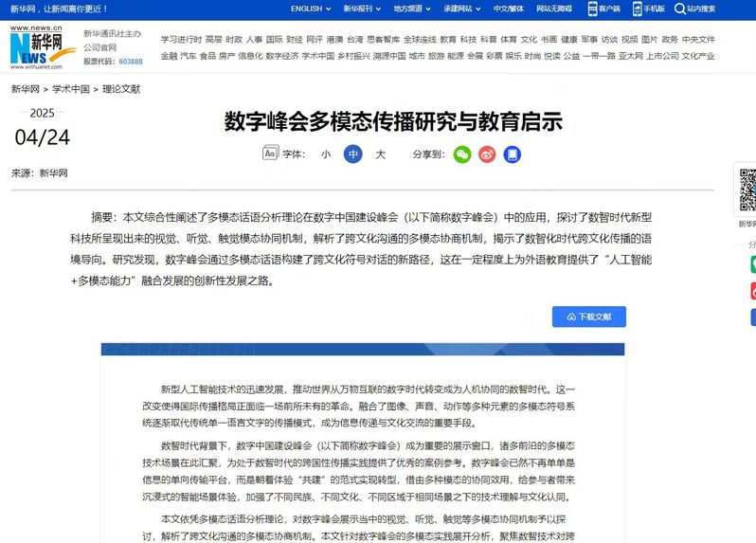Click the 下载文献 download button
Image resolution: width=756 pixels, height=543 pixels.
[x=589, y=317]
